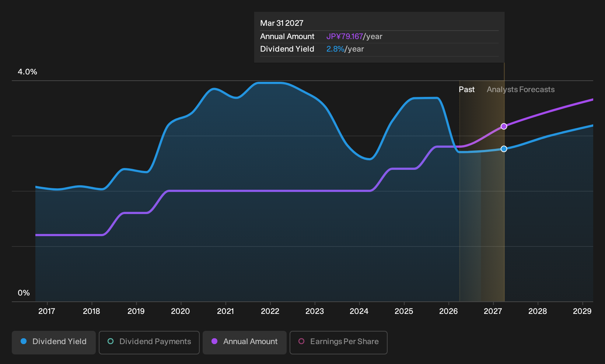This screenshot has width=605, height=364.
Task: Click the 2017 x-axis year label
Action: click(x=47, y=311)
